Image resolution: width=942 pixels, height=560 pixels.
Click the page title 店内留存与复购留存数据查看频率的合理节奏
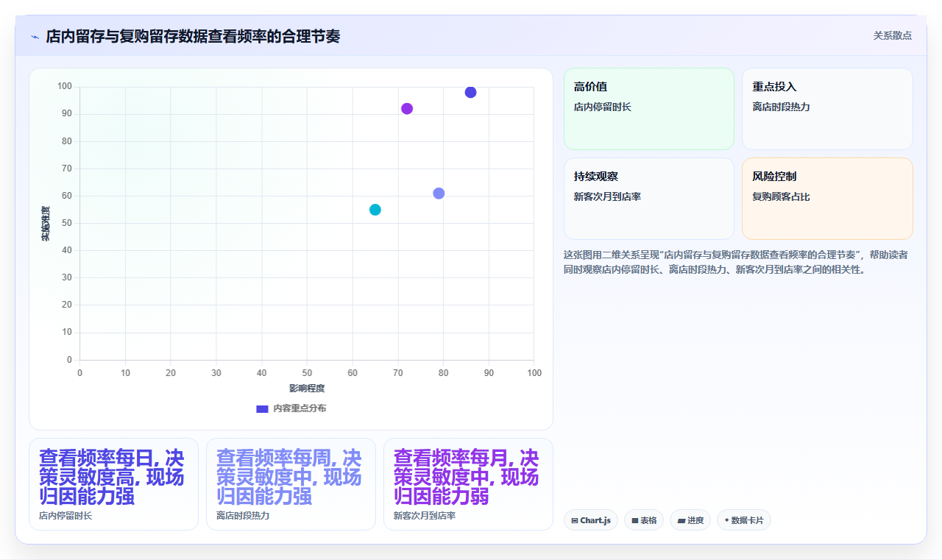[x=193, y=37]
